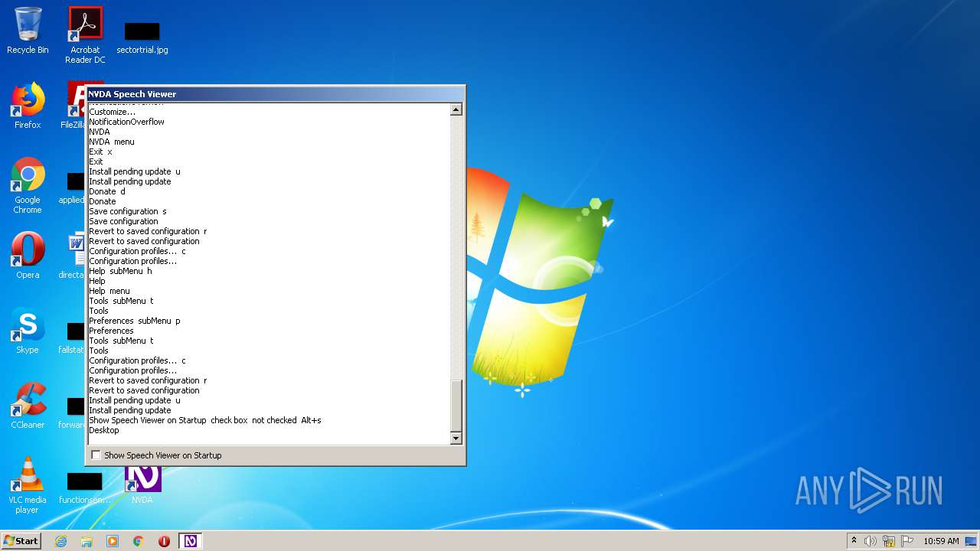Click Show desktop button at taskbar end
This screenshot has width=980, height=551.
tap(972, 541)
